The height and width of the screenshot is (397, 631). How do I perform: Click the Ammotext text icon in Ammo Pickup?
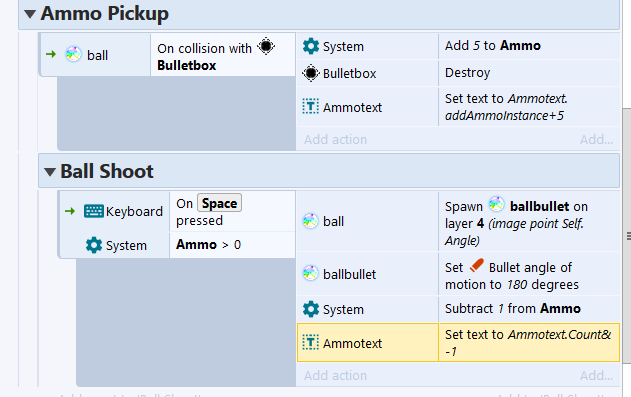310,107
